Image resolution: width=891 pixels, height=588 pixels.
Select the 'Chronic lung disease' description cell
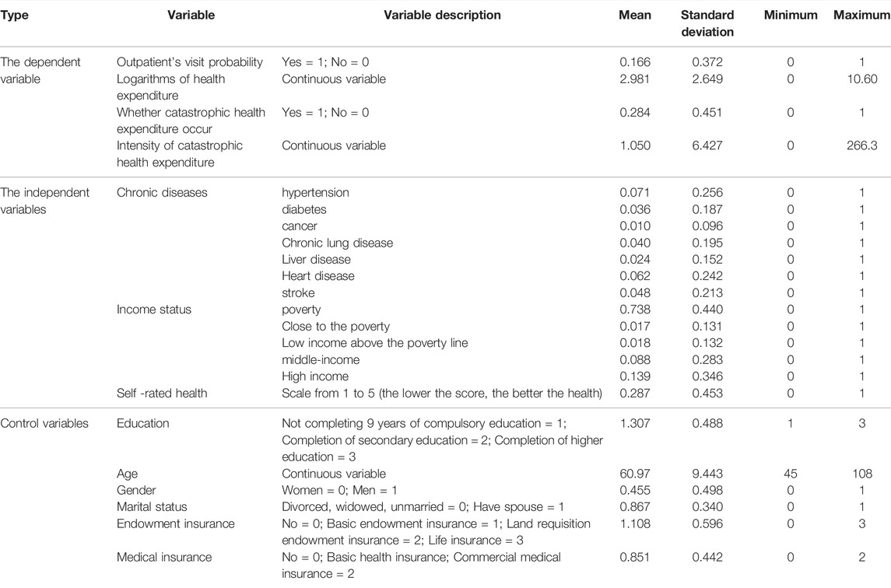(338, 243)
